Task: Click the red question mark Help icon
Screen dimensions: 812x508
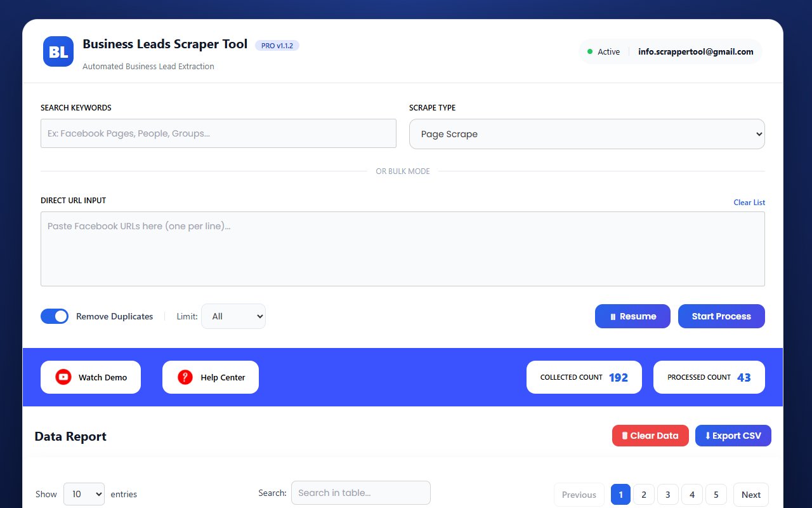Action: (x=185, y=377)
